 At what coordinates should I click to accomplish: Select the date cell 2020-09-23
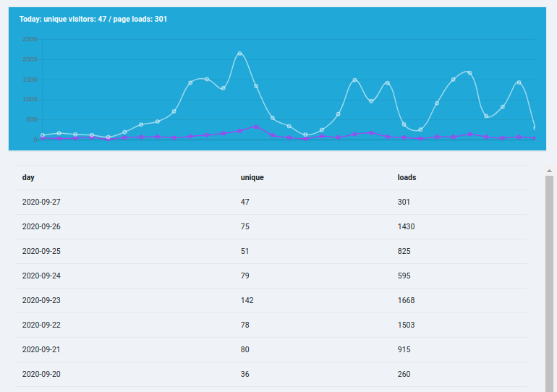pyautogui.click(x=41, y=300)
